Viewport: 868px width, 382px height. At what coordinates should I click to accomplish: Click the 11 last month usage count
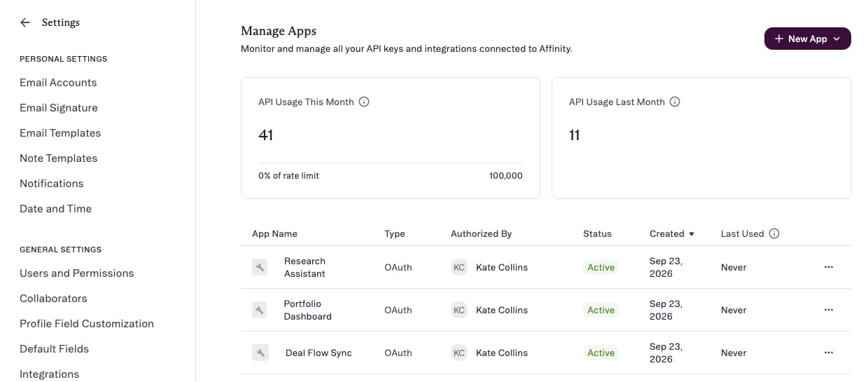point(575,135)
